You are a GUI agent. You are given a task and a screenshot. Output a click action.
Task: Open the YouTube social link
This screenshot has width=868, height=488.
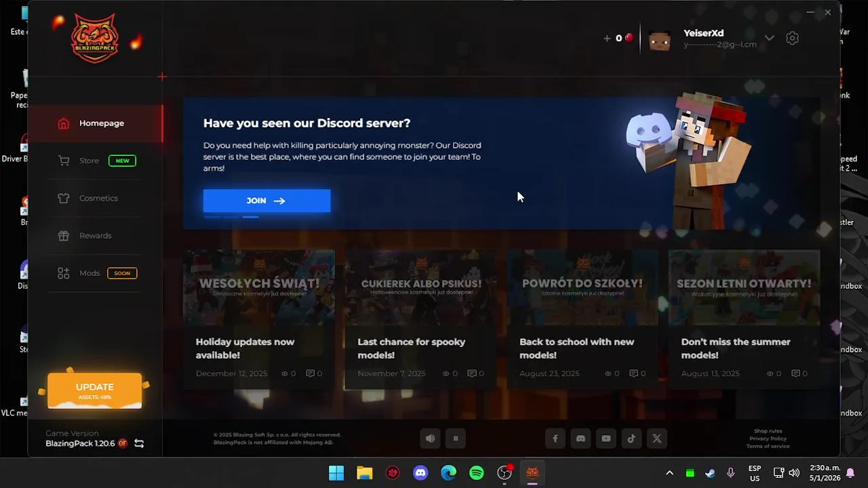606,439
